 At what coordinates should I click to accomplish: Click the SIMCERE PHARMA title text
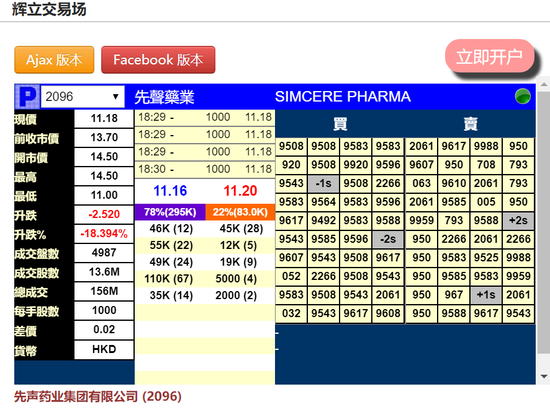pos(343,97)
